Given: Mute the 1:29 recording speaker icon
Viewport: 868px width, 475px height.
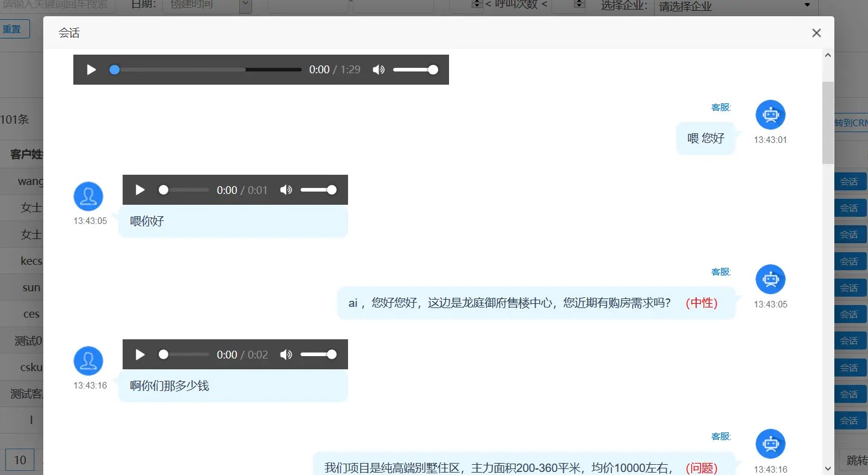Looking at the screenshot, I should (379, 70).
